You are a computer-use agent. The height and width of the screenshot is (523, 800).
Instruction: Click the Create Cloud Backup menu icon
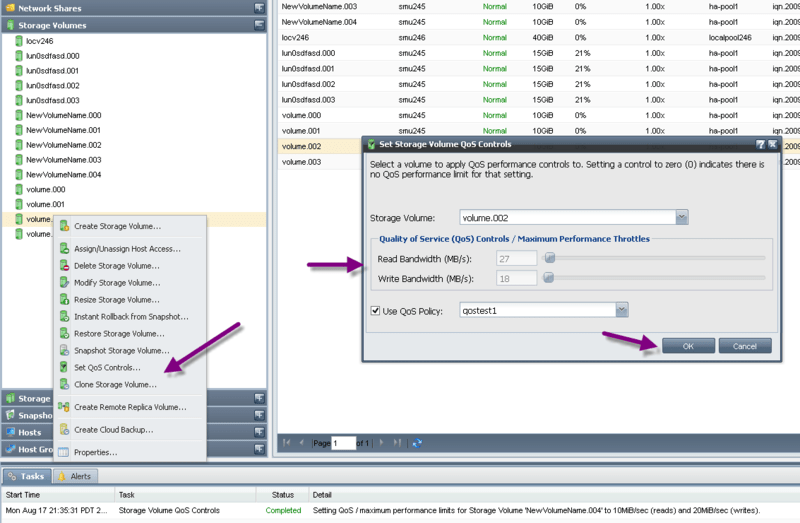(64, 430)
